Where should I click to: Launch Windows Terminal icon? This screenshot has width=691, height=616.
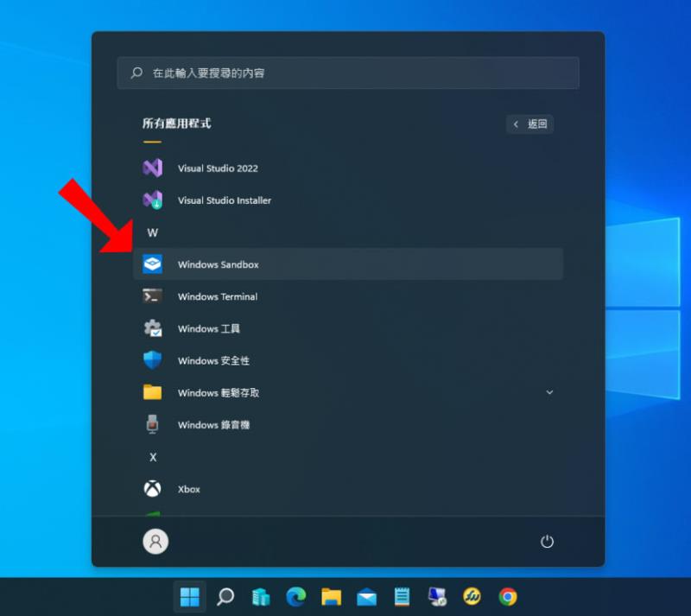coord(153,296)
